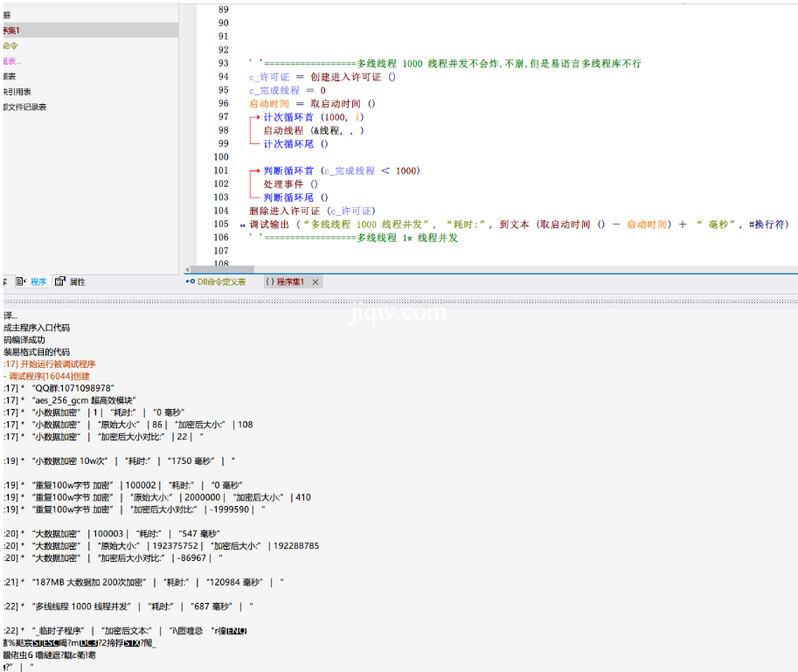Click the left arrow of editor scrollbar
The width and height of the screenshot is (798, 672).
pos(187,270)
